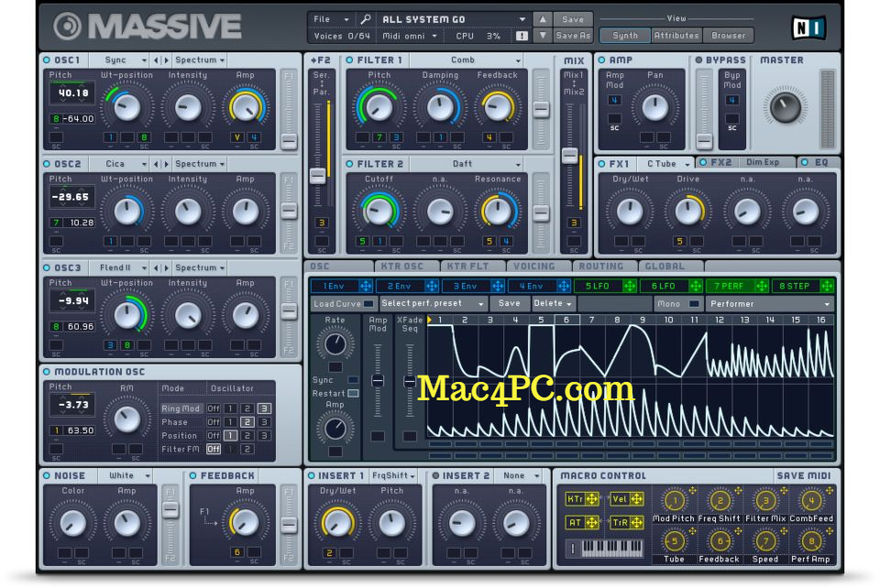Screen dimensions: 880x588
Task: Adjust the Mix1/Mix2 fader
Action: click(569, 156)
